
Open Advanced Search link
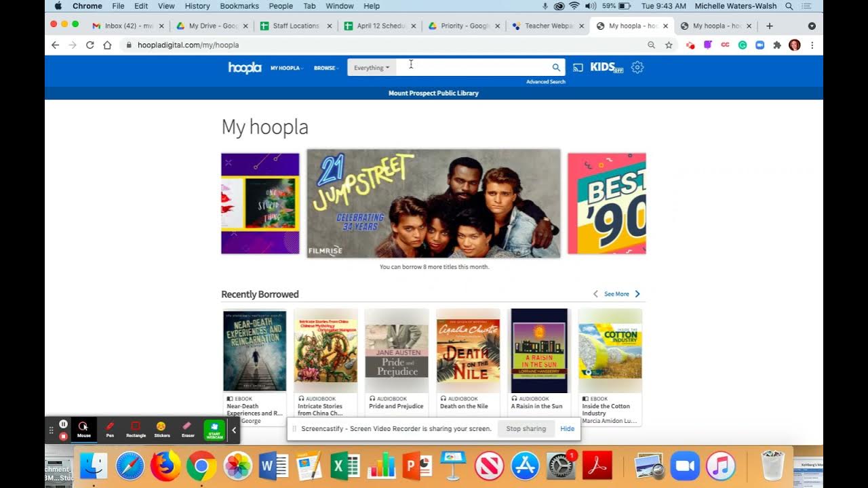[x=546, y=81]
